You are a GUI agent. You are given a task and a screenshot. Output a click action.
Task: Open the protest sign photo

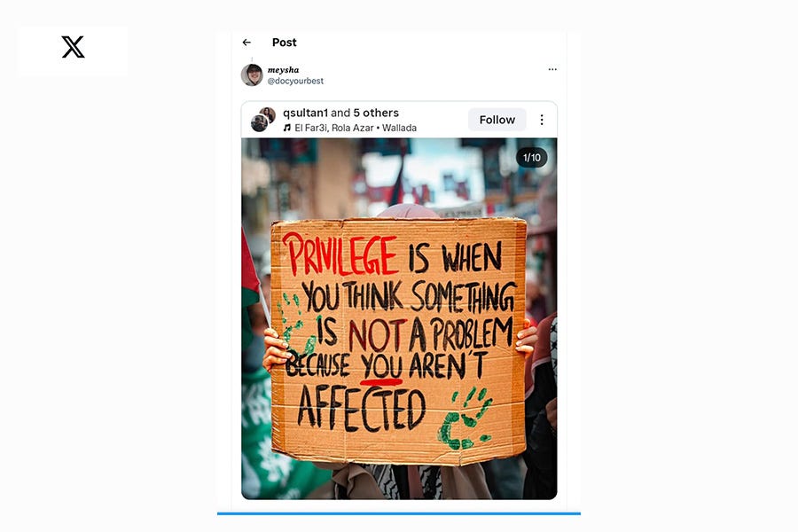(399, 318)
